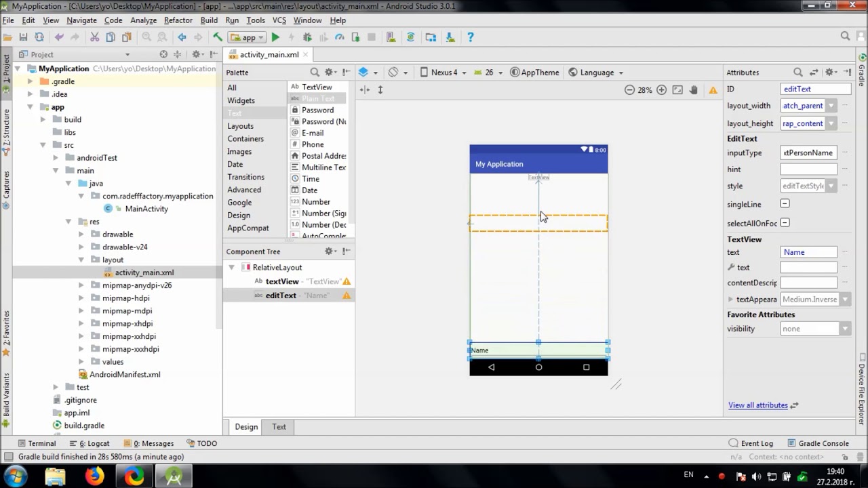Open the VCS menu
Screen dimensions: 868x488
click(x=279, y=20)
